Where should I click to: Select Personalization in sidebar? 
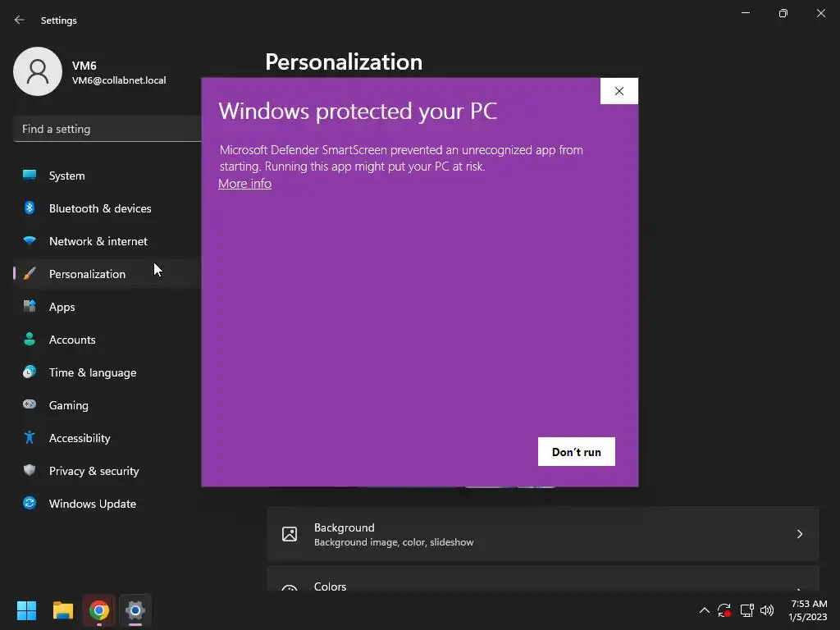[107, 274]
